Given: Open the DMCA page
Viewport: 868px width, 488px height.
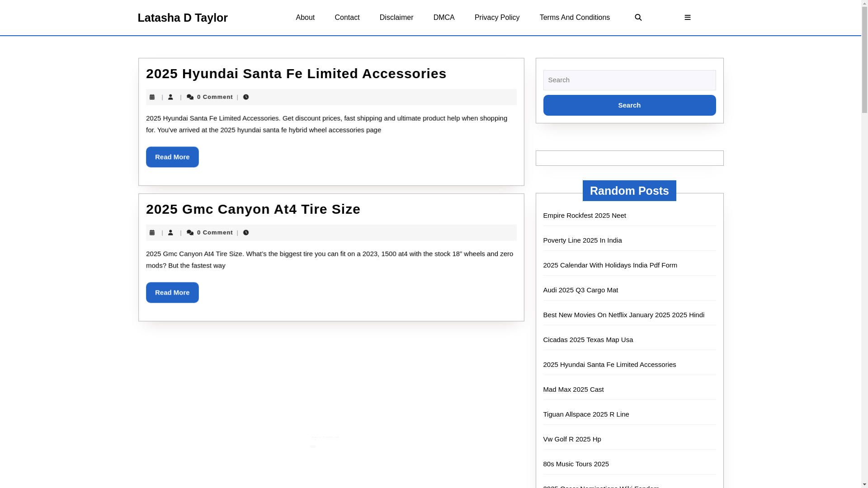Looking at the screenshot, I should point(444,18).
